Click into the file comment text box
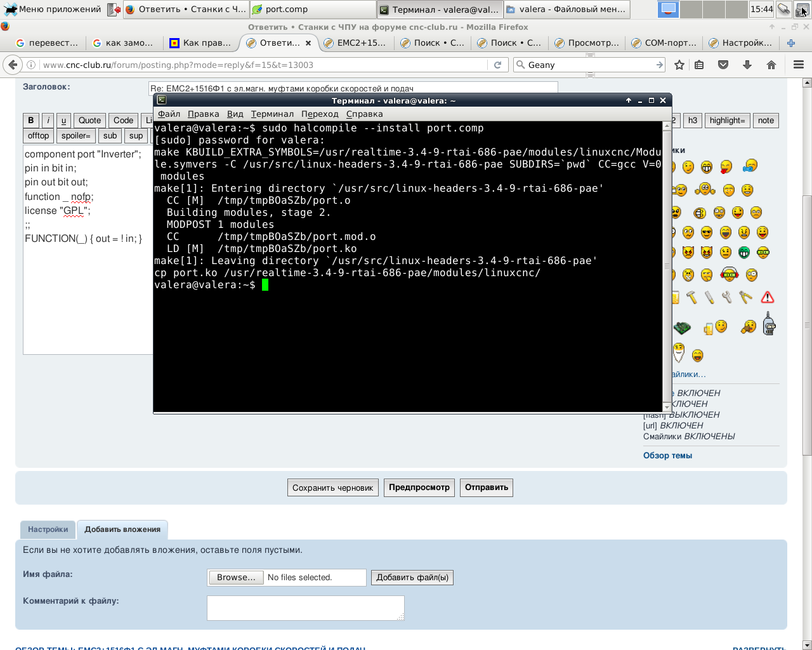Screen dimensions: 812x650 click(306, 607)
